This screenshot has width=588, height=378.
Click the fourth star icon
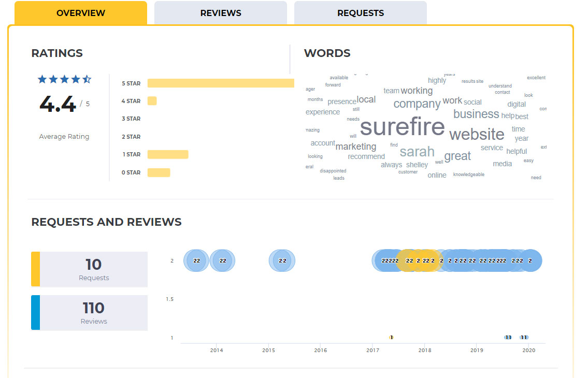tap(75, 79)
